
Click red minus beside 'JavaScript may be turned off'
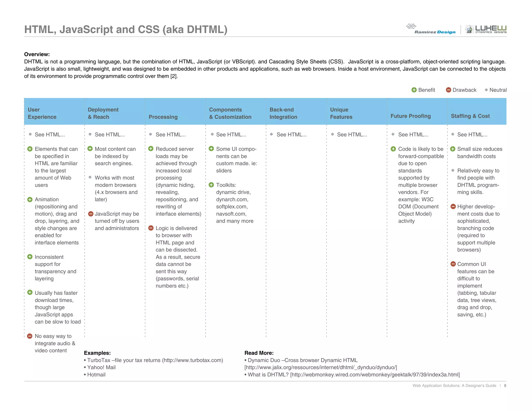(91, 214)
